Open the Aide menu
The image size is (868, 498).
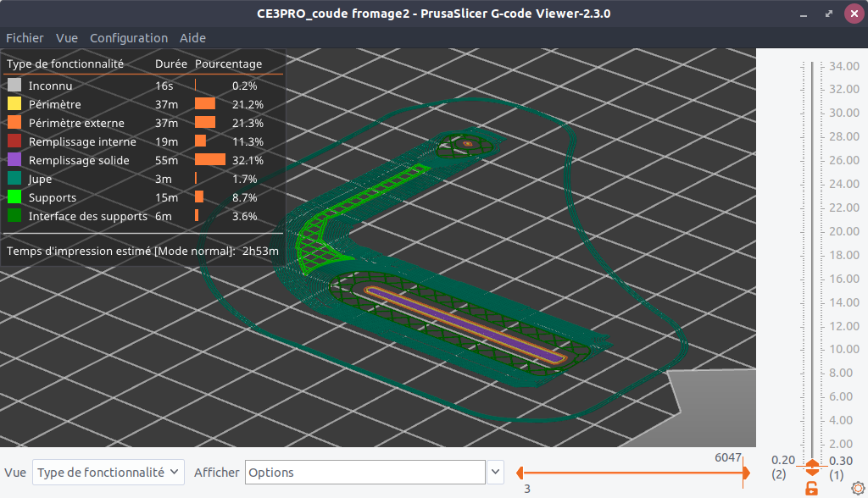point(192,38)
